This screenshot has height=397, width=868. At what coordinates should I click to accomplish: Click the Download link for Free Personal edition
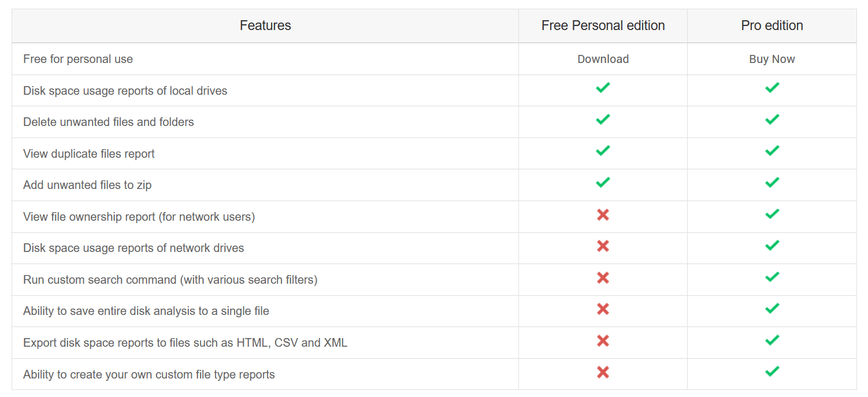pyautogui.click(x=603, y=59)
